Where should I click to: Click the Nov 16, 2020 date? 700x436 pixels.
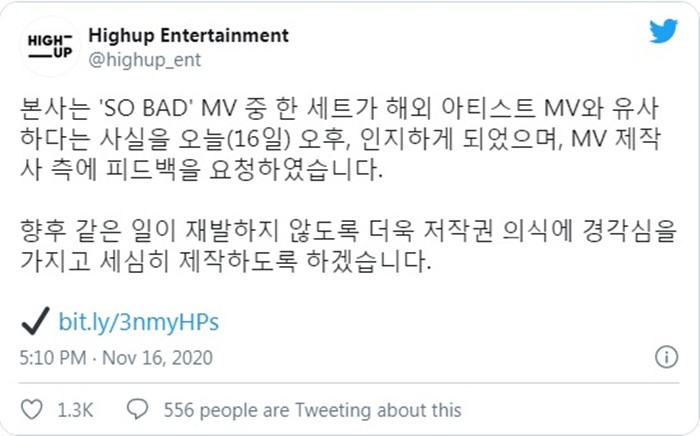coord(158,358)
